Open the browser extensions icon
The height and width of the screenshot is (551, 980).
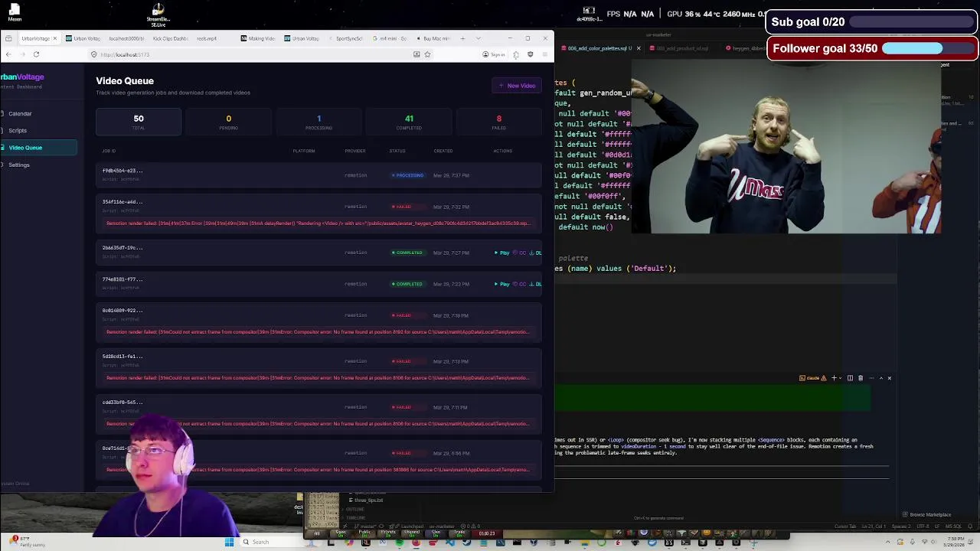[516, 54]
